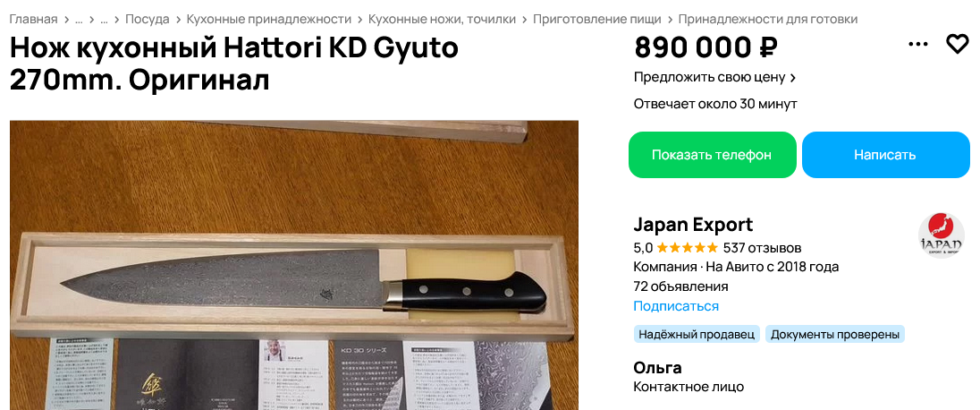This screenshot has height=410, width=980.
Task: Open the Hattori knife main photo
Action: 294,265
